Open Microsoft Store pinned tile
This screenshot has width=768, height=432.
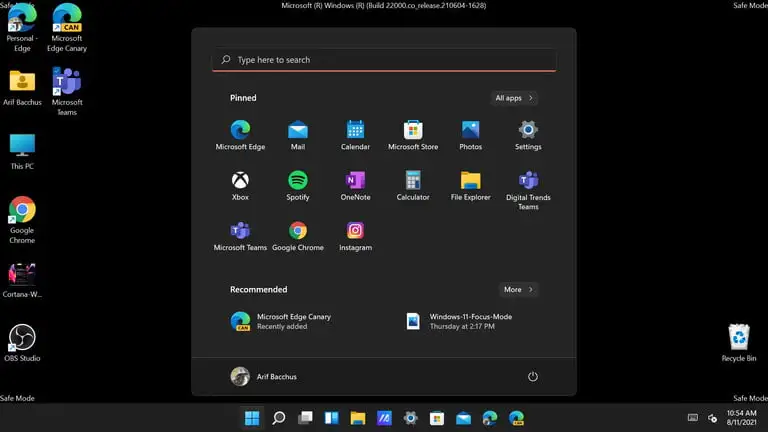[x=413, y=135]
